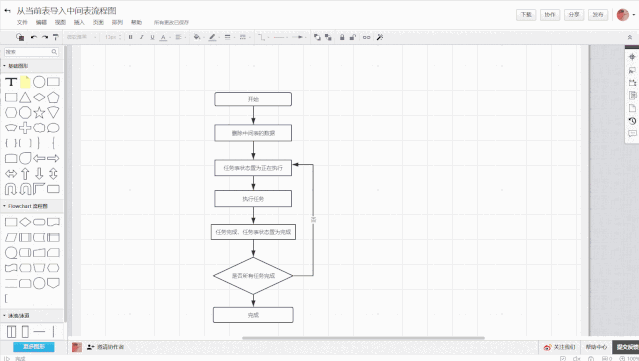Select the circle shape under basic shapes

39,82
